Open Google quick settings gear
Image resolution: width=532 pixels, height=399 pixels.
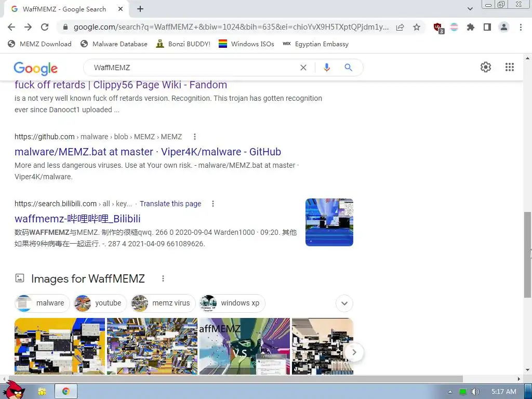(x=486, y=67)
